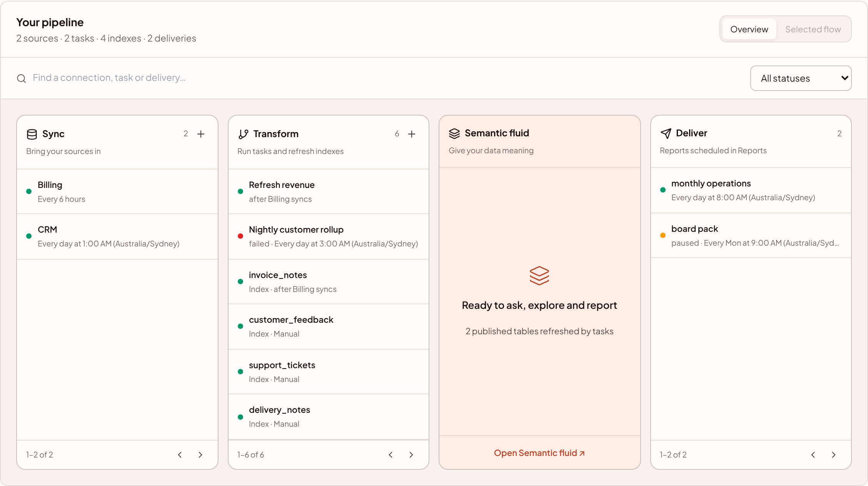Open the customer_feedback index
This screenshot has width=868, height=486.
329,327
